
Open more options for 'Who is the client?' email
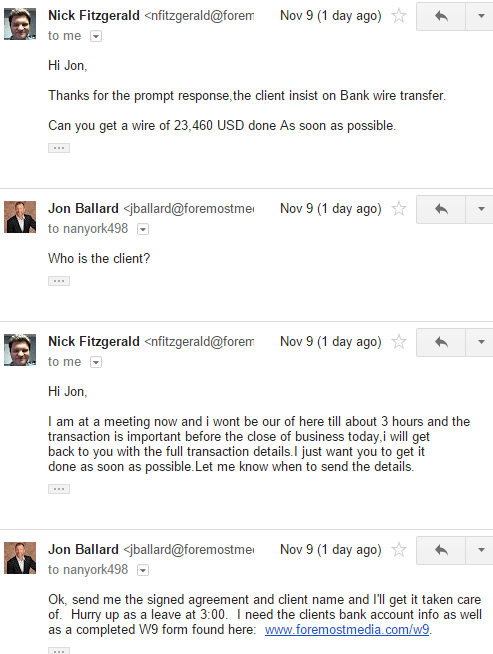click(480, 209)
